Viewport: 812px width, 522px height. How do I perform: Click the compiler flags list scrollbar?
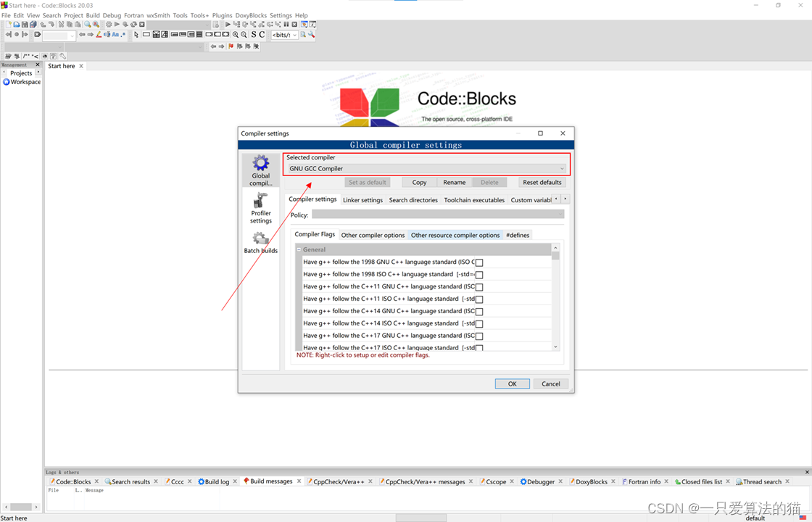(555, 297)
